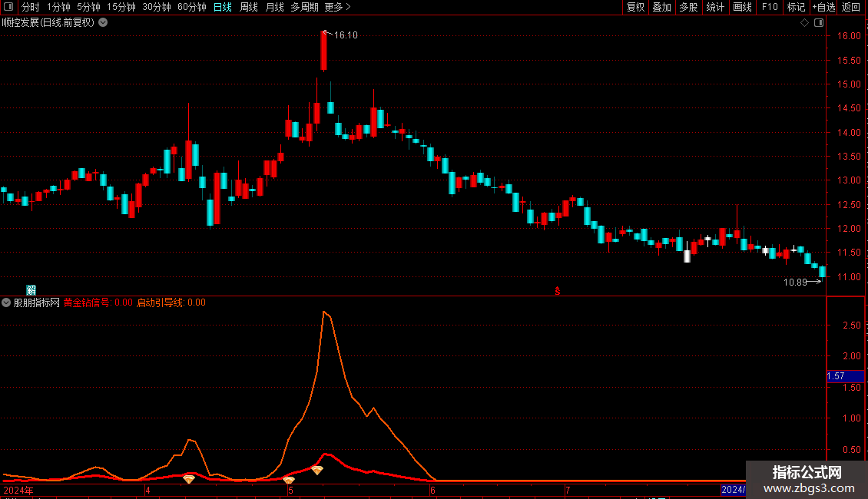Screen dimensions: 868x499
Task: Click the diamond icon in chart header
Action: (804, 23)
